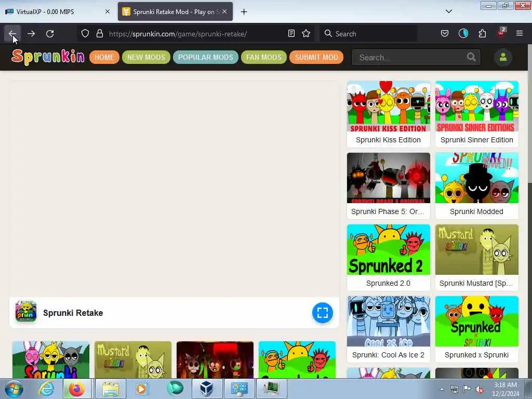
Task: Click the site search magnifier icon
Action: point(471,57)
